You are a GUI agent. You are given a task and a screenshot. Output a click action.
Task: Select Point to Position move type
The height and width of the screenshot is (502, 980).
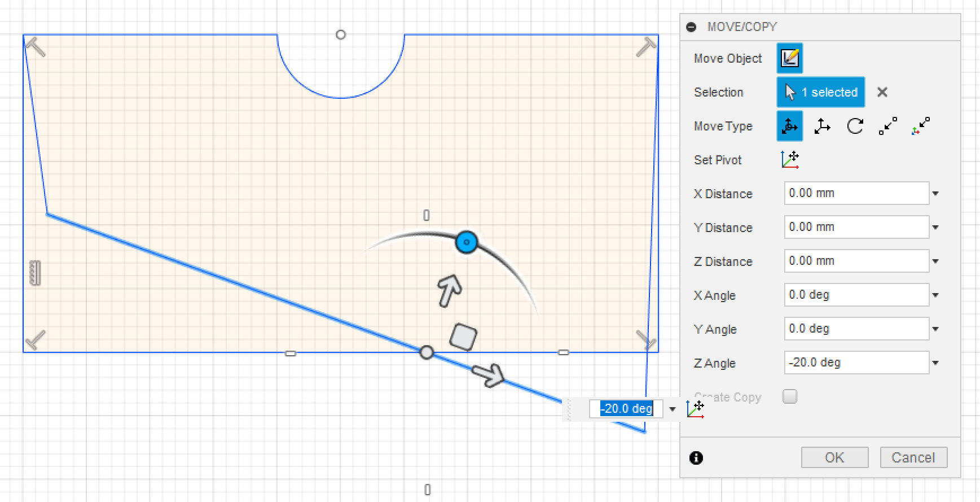pos(920,126)
